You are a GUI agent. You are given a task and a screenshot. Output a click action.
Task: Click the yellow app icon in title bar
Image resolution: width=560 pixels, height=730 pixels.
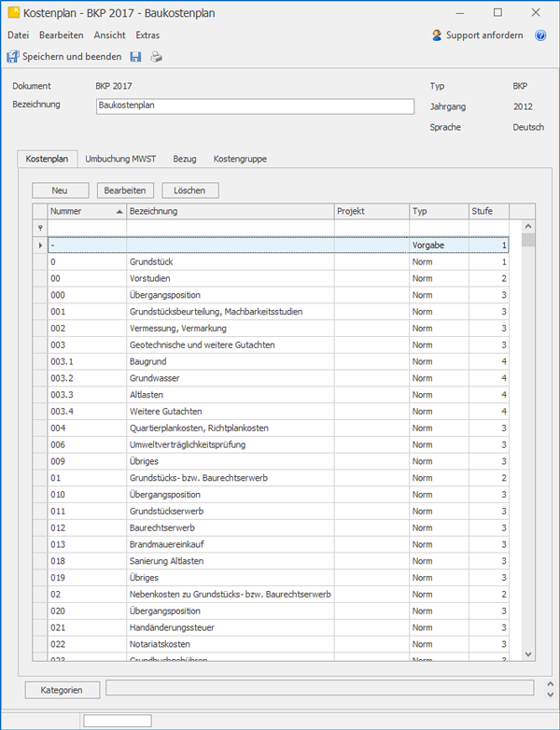[14, 12]
